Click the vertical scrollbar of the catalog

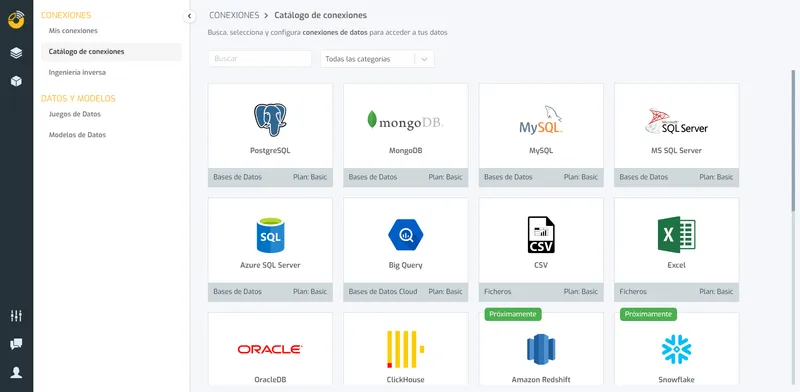(x=793, y=140)
